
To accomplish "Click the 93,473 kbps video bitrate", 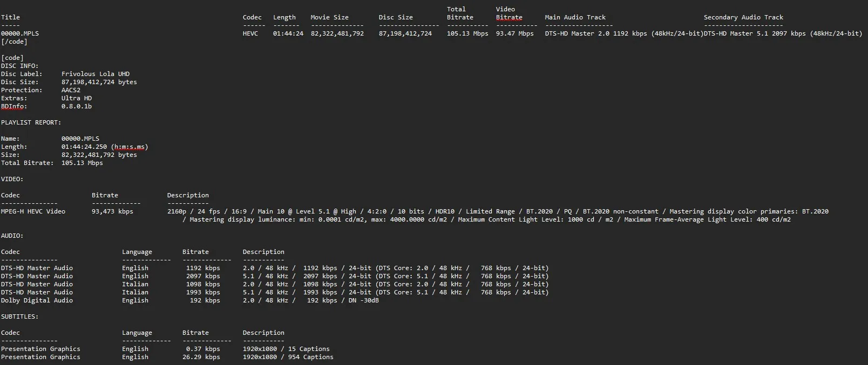I will point(112,211).
